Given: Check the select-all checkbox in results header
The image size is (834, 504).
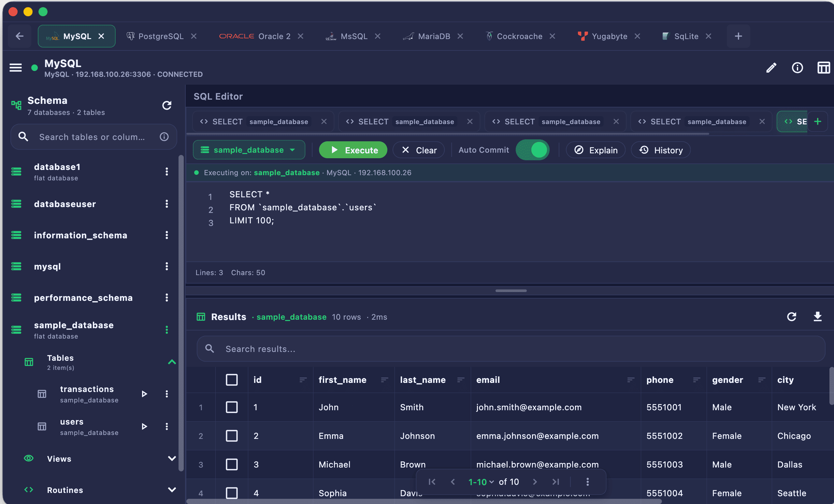Looking at the screenshot, I should pos(232,380).
